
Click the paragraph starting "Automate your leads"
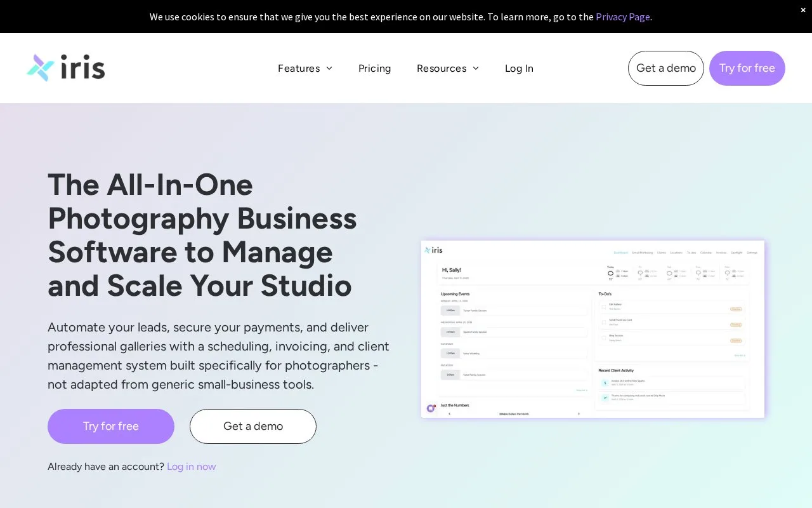point(219,356)
